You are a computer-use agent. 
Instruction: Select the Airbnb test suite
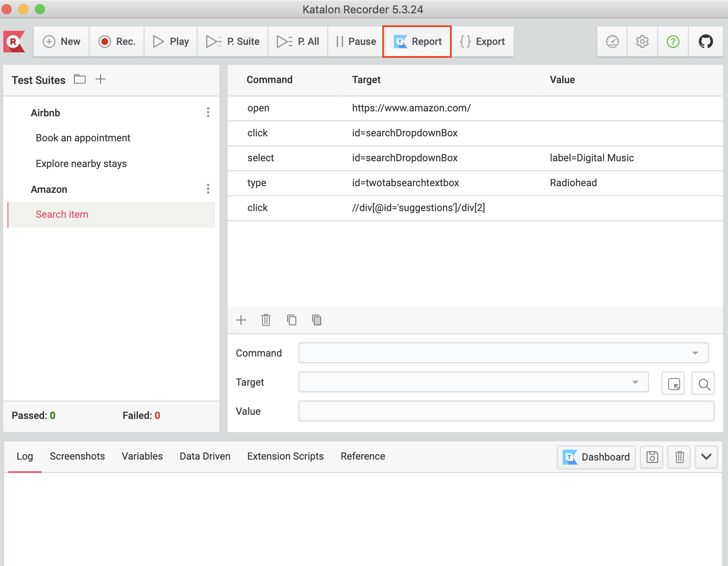(x=46, y=113)
